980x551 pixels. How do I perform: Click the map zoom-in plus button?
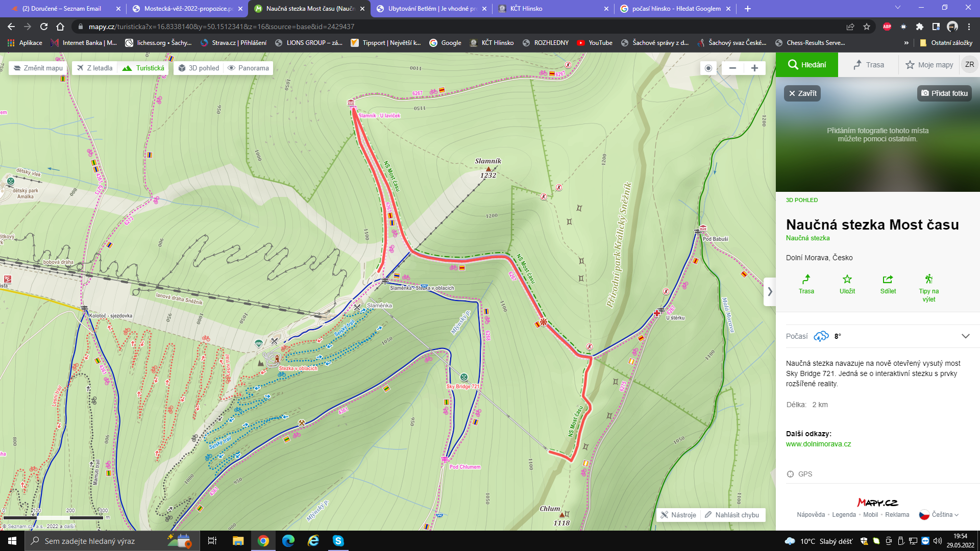pos(754,68)
